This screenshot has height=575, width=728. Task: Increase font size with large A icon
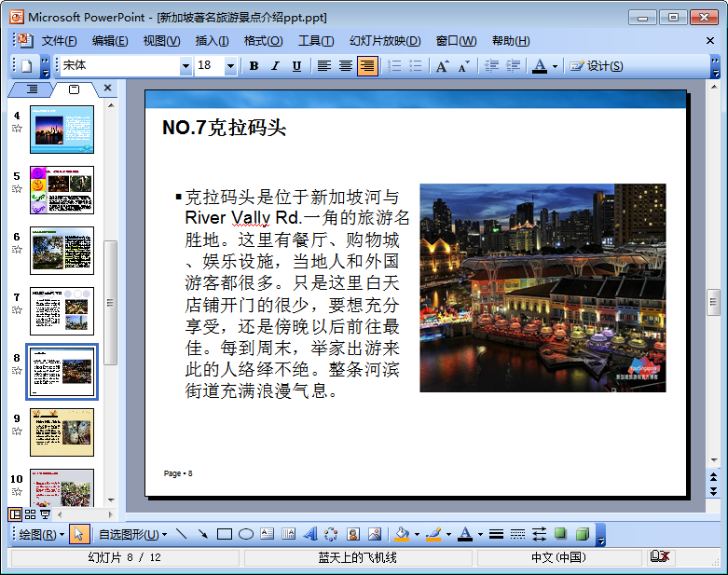pos(443,66)
